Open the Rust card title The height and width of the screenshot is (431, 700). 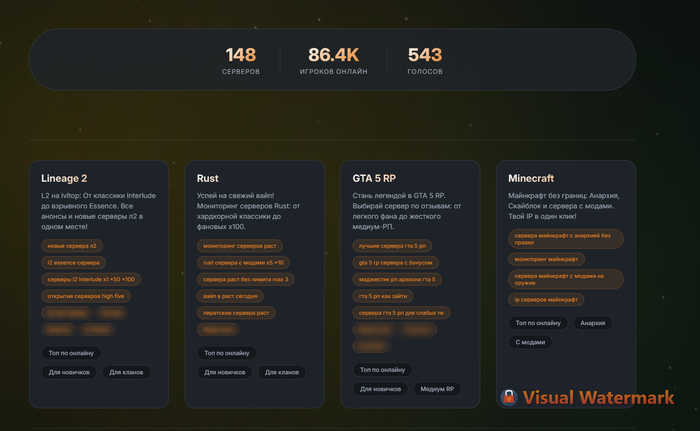pyautogui.click(x=208, y=178)
